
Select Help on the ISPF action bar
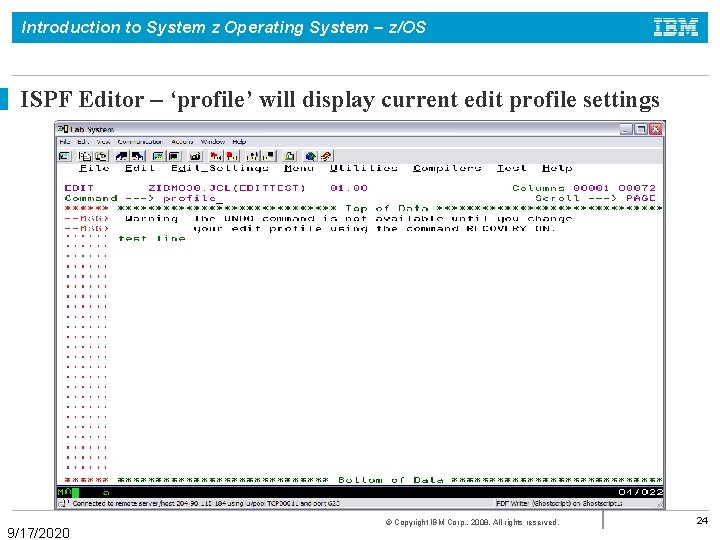[x=557, y=168]
